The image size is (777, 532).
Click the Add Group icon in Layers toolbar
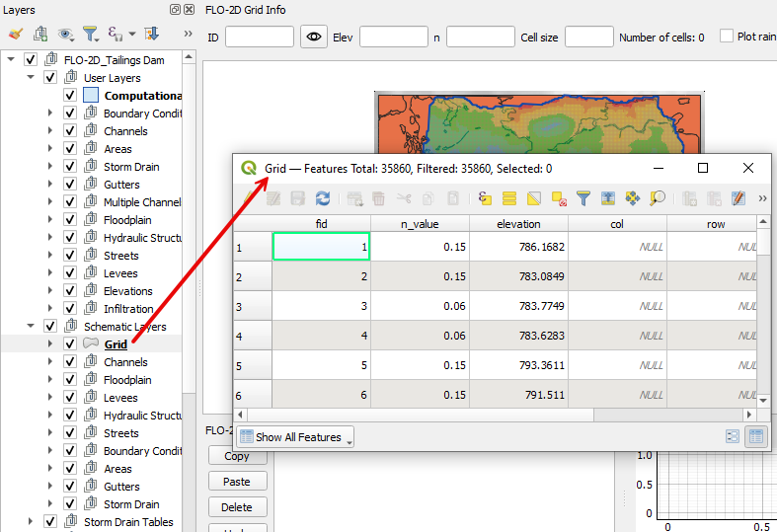[41, 34]
